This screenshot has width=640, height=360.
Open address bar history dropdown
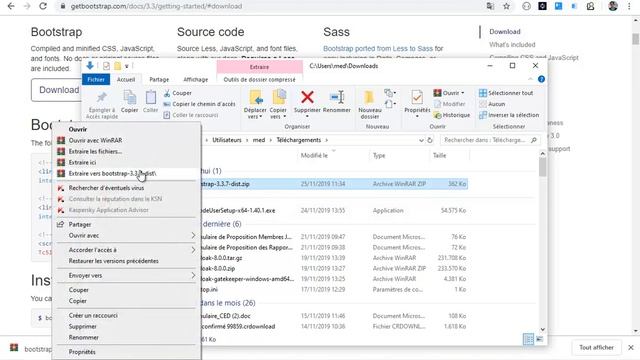(x=421, y=140)
